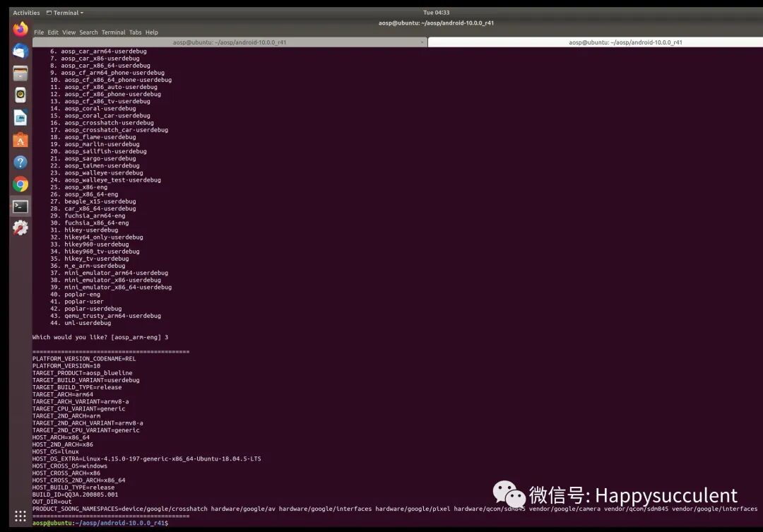Click the entry 'm_e_arm-userdebug'
The image size is (763, 532).
point(95,266)
